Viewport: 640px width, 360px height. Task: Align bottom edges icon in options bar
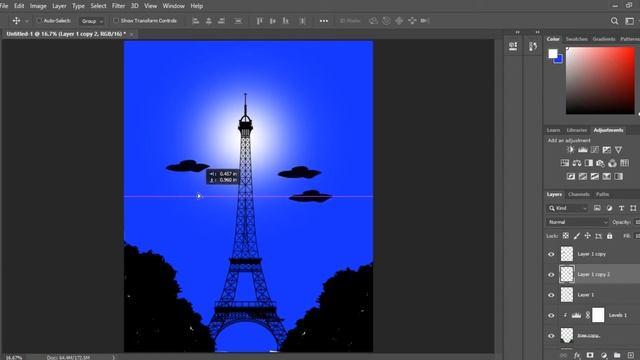tap(286, 20)
